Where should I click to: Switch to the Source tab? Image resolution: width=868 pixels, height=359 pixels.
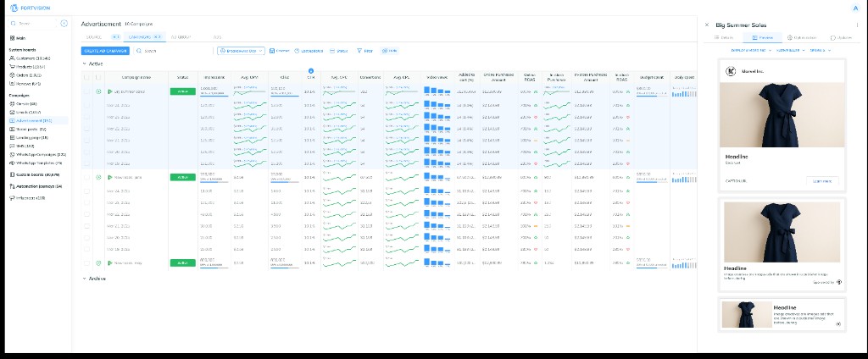click(95, 37)
